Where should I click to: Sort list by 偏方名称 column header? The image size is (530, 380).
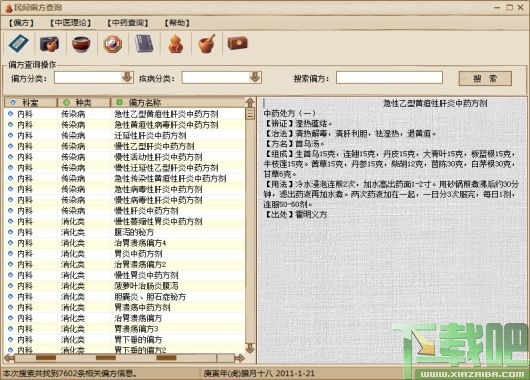177,102
